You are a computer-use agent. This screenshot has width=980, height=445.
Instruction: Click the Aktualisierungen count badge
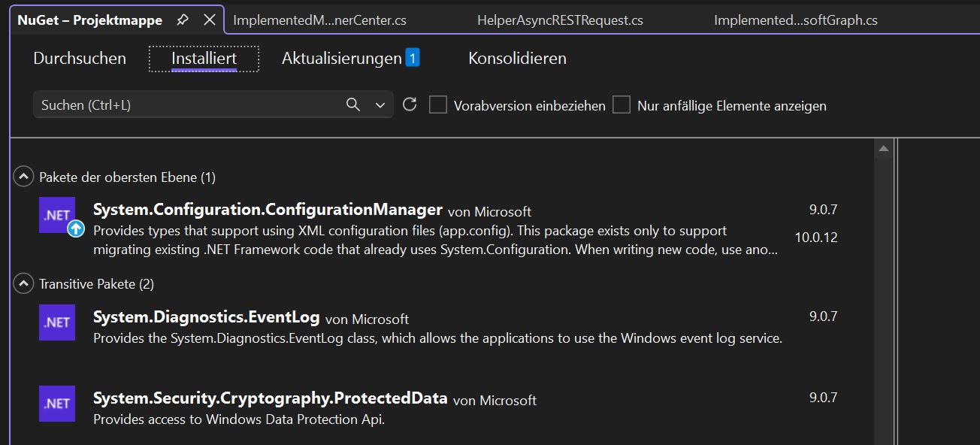413,57
